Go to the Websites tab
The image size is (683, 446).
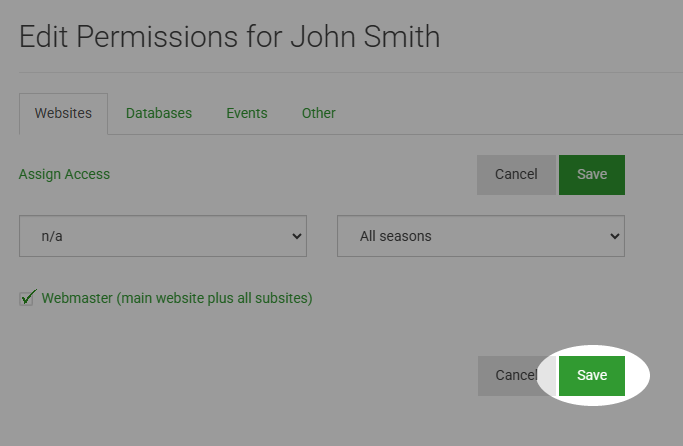point(63,113)
